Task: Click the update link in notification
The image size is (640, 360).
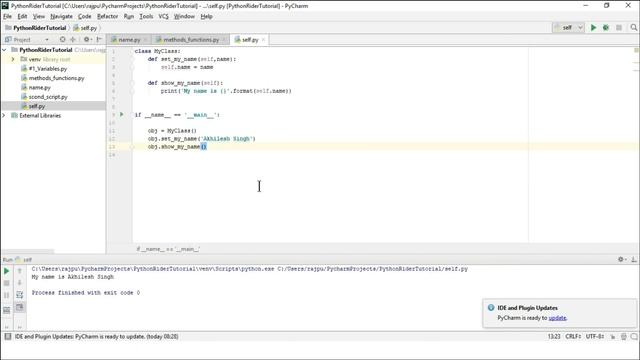Action: click(x=557, y=318)
